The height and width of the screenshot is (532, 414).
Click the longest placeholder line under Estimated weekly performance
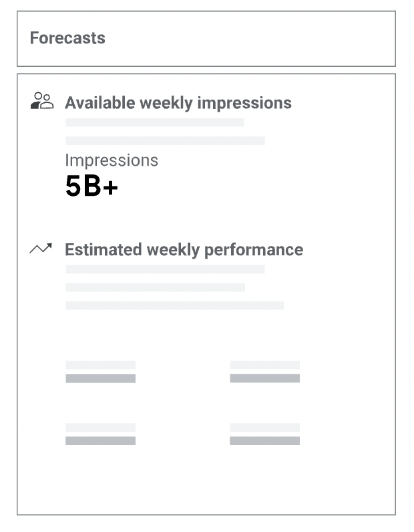pos(175,305)
